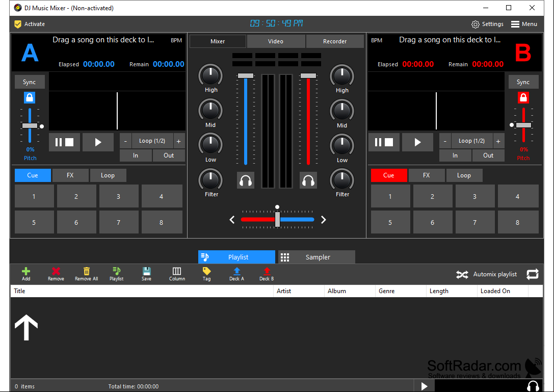Switch to the Mixer tab

(218, 41)
